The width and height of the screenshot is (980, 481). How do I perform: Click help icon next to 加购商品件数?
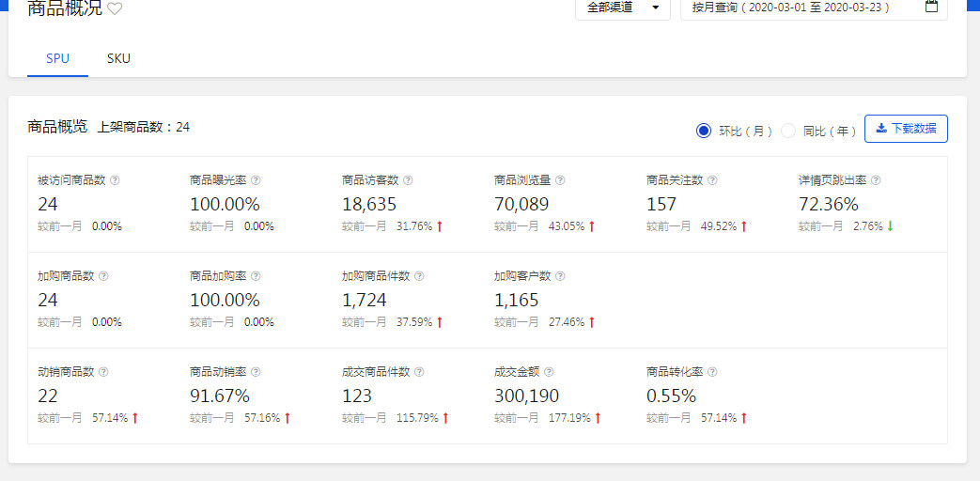419,276
